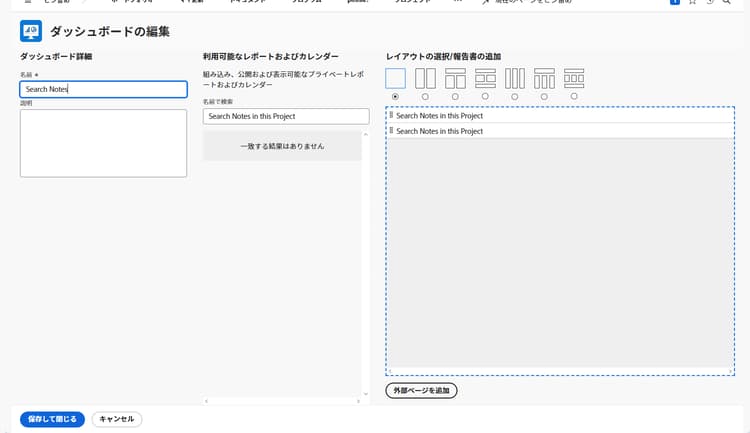Viewport: 750px width, 433px height.
Task: Click the dashboard edit header icon
Action: pyautogui.click(x=31, y=32)
